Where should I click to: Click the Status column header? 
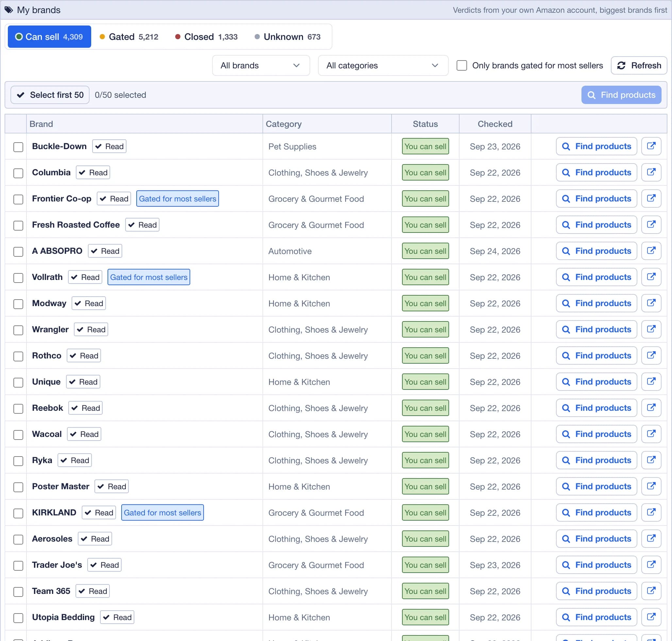425,124
